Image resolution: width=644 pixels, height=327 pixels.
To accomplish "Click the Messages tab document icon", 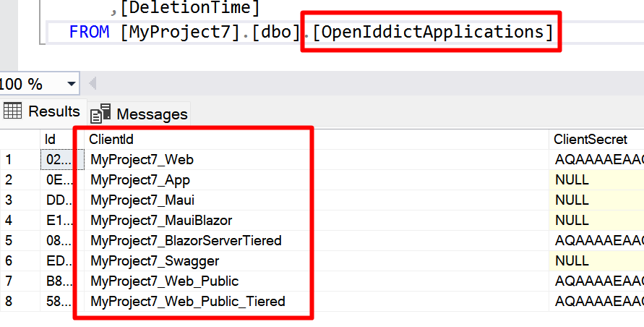I will (100, 114).
